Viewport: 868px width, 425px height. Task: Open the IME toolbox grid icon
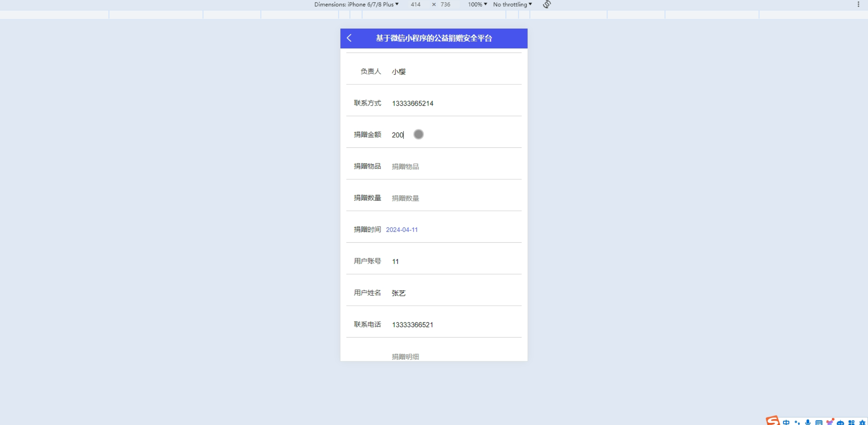(851, 422)
